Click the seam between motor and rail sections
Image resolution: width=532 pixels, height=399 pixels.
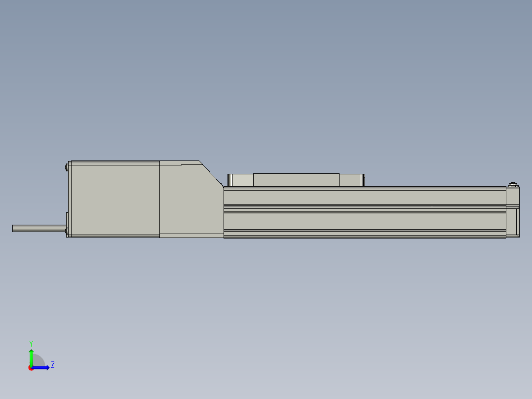click(160, 198)
